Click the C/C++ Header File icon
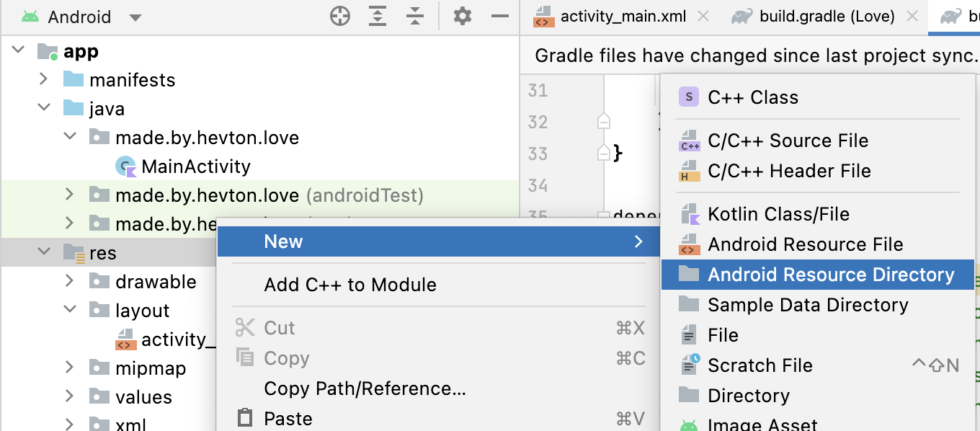980x431 pixels. point(690,171)
